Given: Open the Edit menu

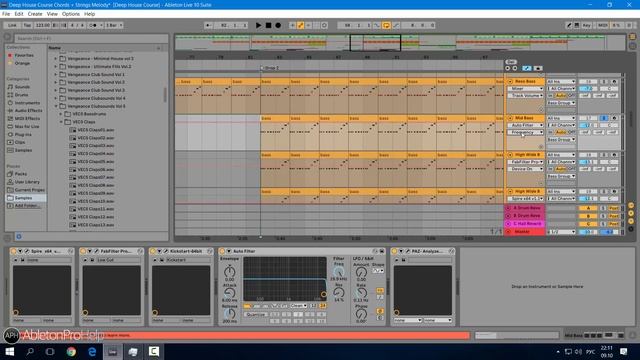Looking at the screenshot, I should click(x=19, y=14).
